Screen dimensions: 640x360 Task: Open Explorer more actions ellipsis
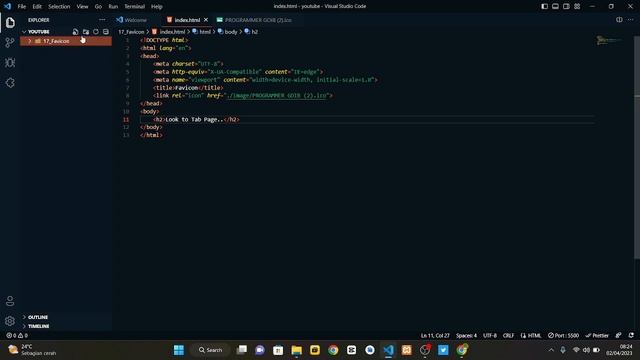[x=102, y=20]
